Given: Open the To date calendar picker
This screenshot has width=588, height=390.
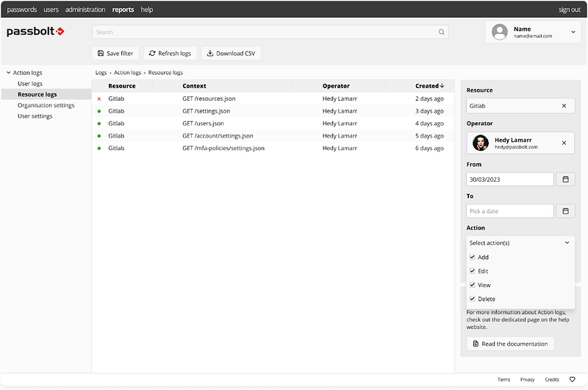Looking at the screenshot, I should [565, 211].
